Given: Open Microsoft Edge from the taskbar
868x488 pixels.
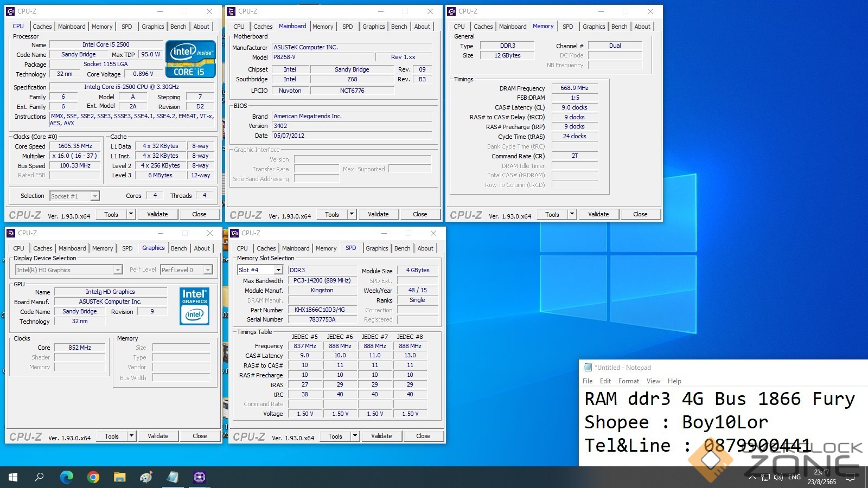Looking at the screenshot, I should (66, 477).
